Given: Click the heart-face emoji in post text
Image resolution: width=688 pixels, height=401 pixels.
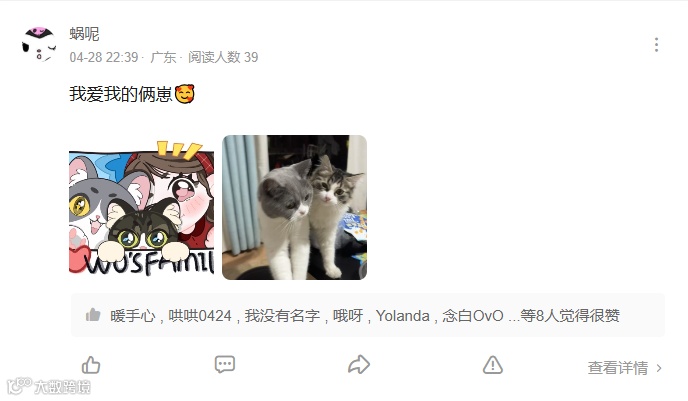Looking at the screenshot, I should pos(185,94).
